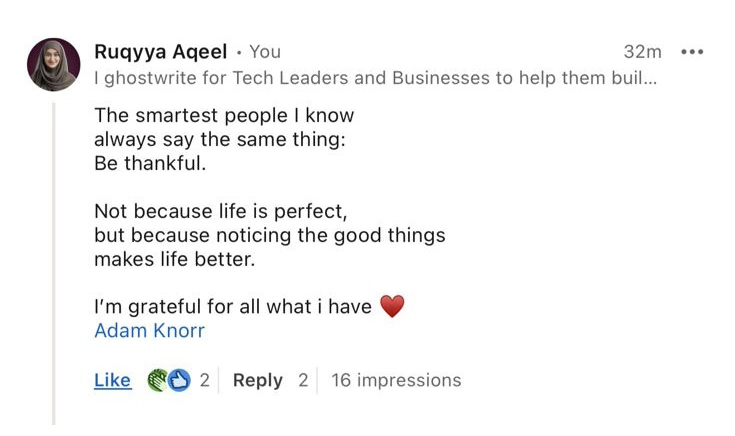Open the "16 impressions" stat
The width and height of the screenshot is (735, 436).
[396, 380]
